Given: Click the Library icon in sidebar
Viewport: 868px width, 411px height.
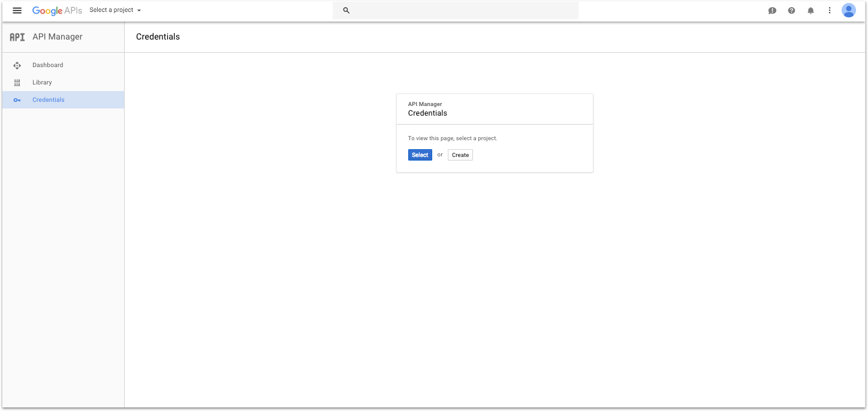Looking at the screenshot, I should pyautogui.click(x=17, y=83).
